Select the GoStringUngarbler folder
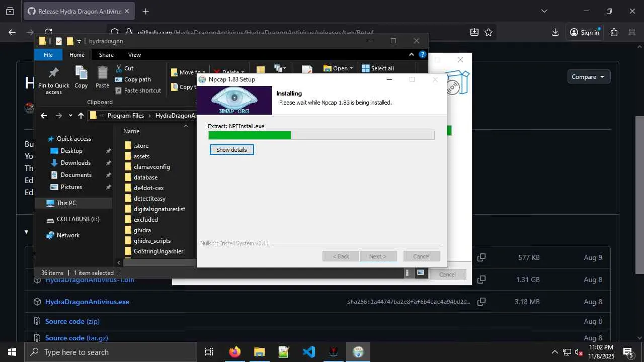Viewport: 644px width, 362px height. click(x=158, y=251)
